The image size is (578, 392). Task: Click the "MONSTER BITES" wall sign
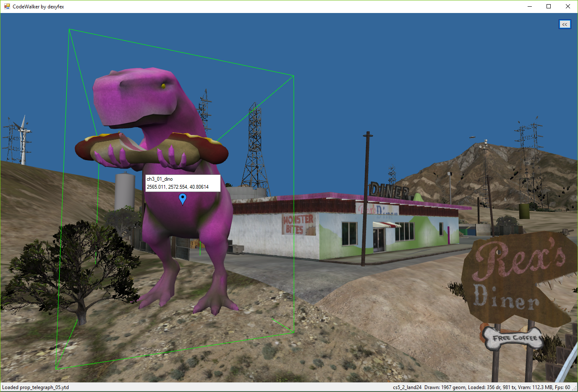coord(298,224)
